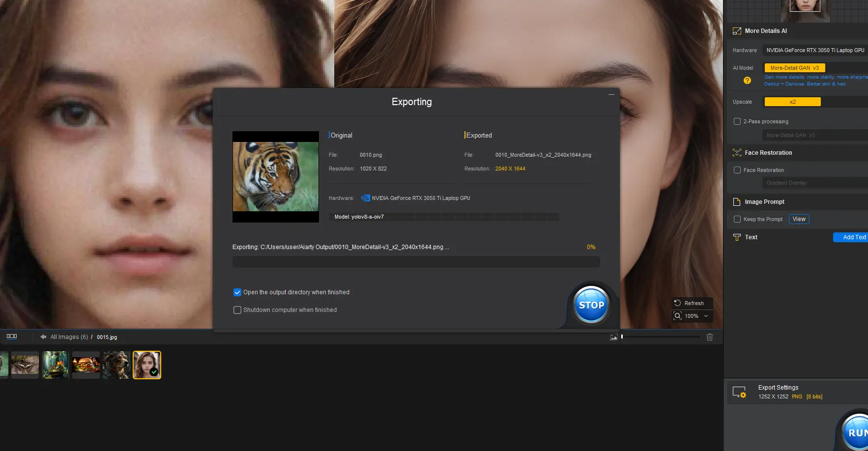Screen dimensions: 868x451
Task: Toggle filmstrip view icon
Action: pyautogui.click(x=12, y=337)
